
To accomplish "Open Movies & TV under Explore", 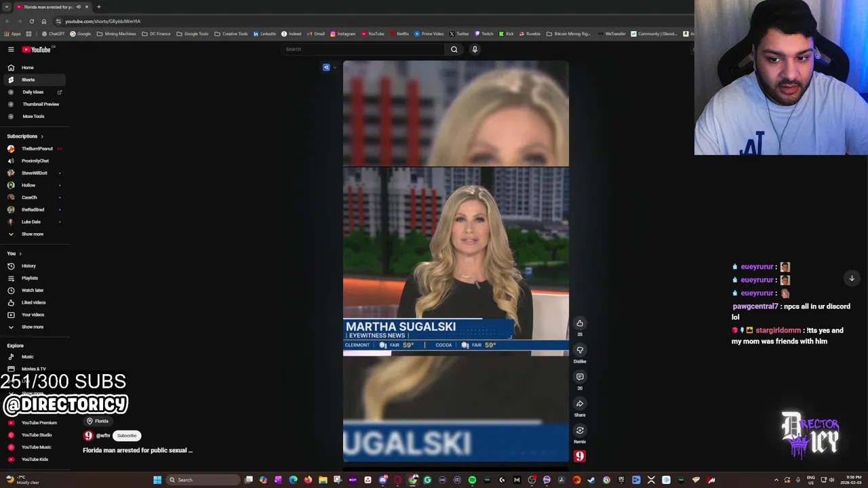I will (x=33, y=369).
